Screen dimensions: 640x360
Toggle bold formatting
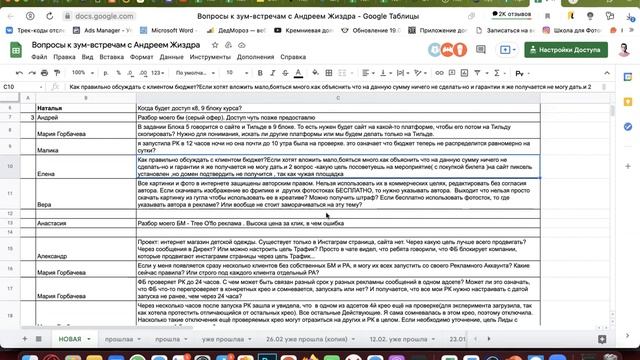pyautogui.click(x=260, y=73)
